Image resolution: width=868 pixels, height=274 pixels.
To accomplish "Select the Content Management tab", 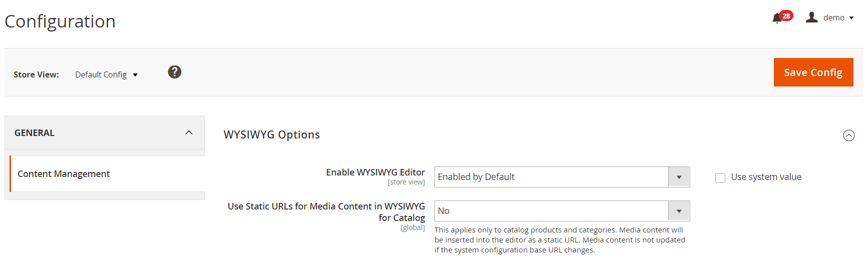I will [x=64, y=173].
